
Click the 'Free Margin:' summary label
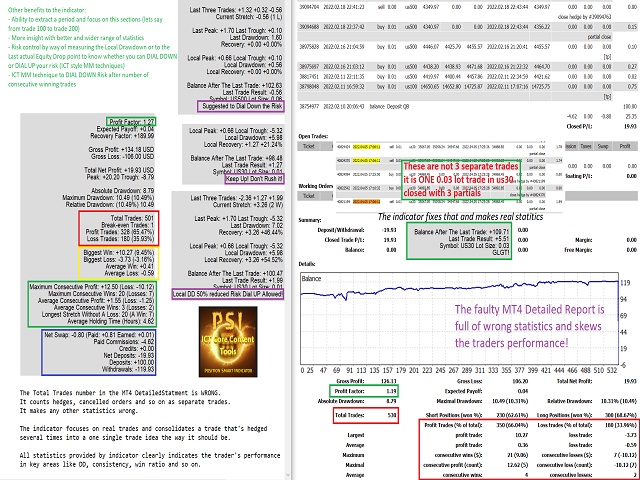(578, 250)
